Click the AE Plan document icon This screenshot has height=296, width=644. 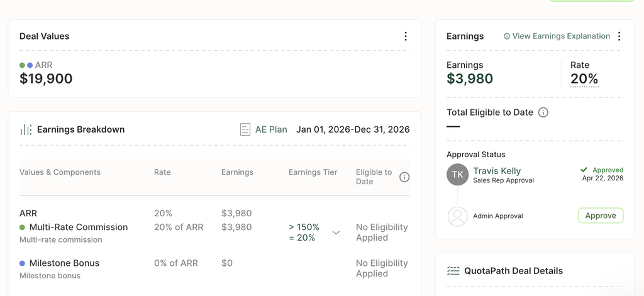tap(245, 129)
